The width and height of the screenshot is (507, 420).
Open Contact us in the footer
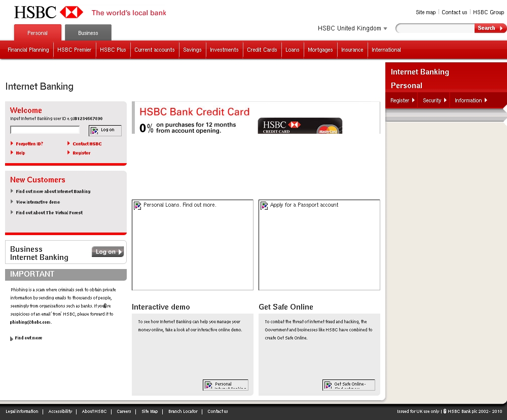[x=218, y=411]
